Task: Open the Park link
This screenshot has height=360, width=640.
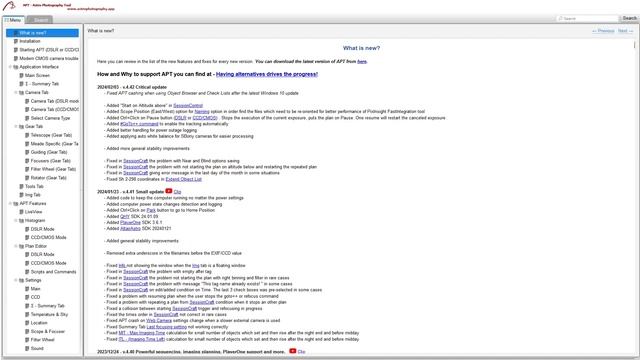Action: [151, 210]
